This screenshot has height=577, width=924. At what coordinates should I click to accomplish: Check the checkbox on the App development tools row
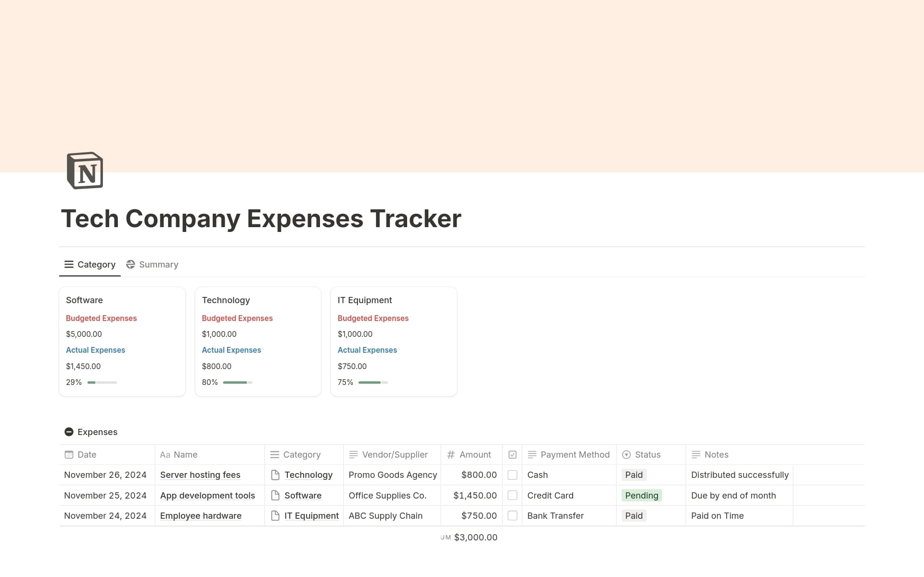(513, 495)
